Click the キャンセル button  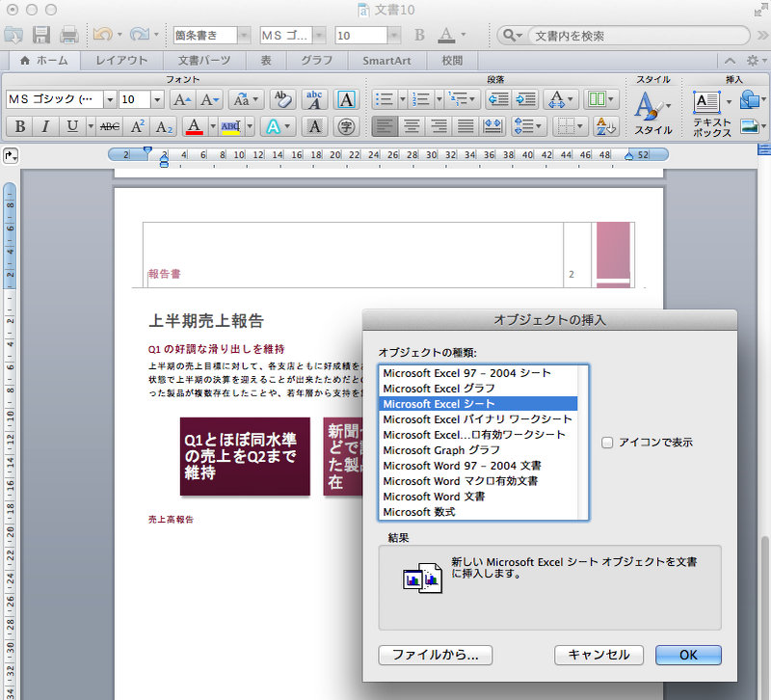click(x=598, y=655)
